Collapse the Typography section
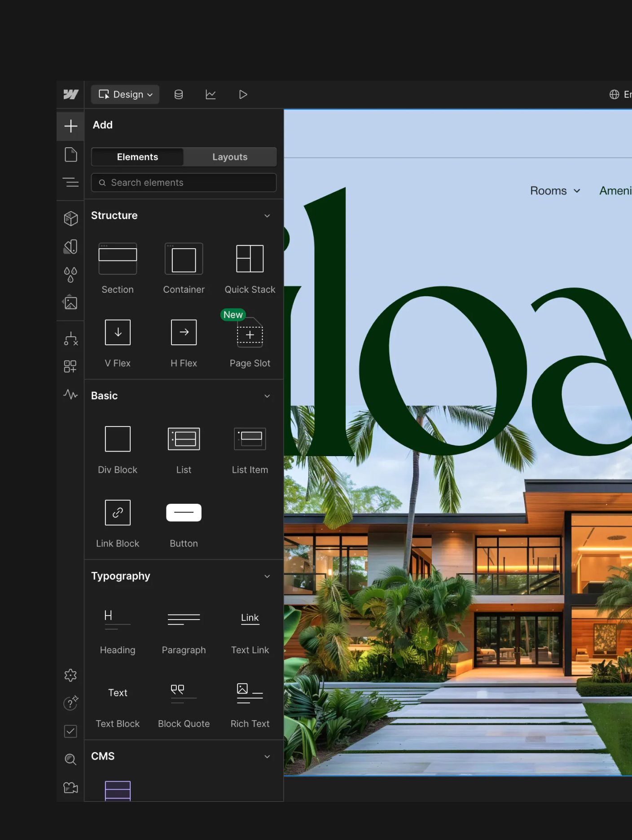 (x=267, y=576)
